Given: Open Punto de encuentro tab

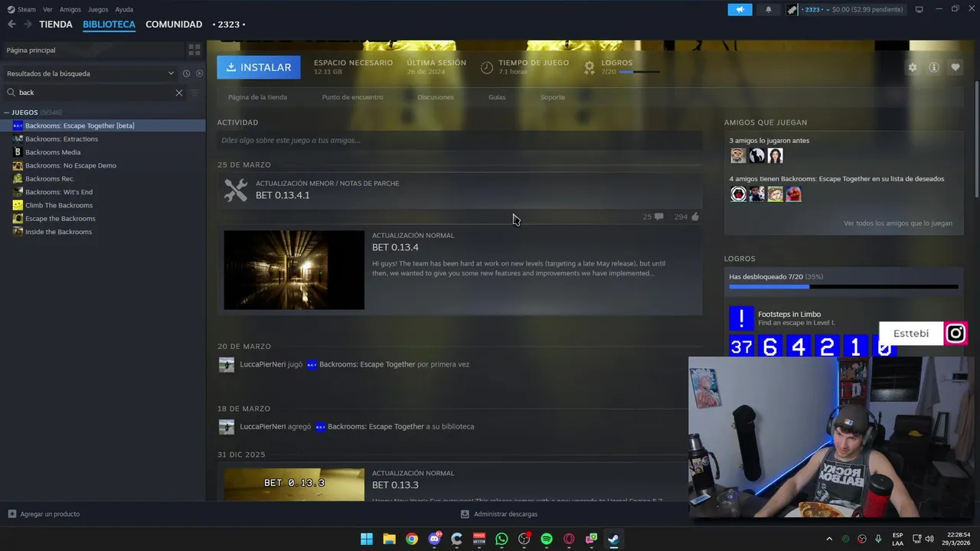Looking at the screenshot, I should point(352,97).
